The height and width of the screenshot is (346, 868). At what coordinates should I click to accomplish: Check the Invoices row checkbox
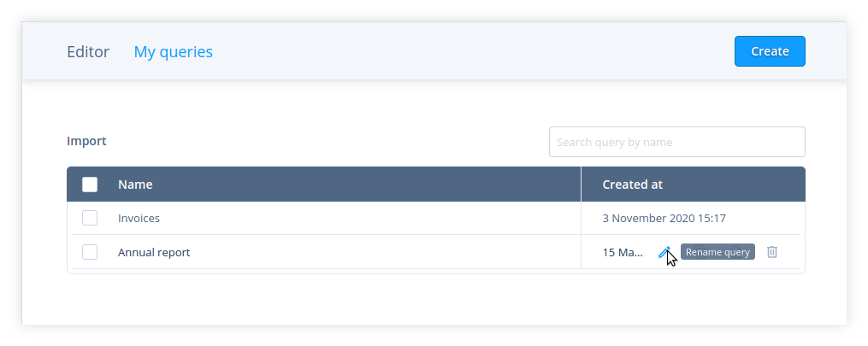coord(90,218)
